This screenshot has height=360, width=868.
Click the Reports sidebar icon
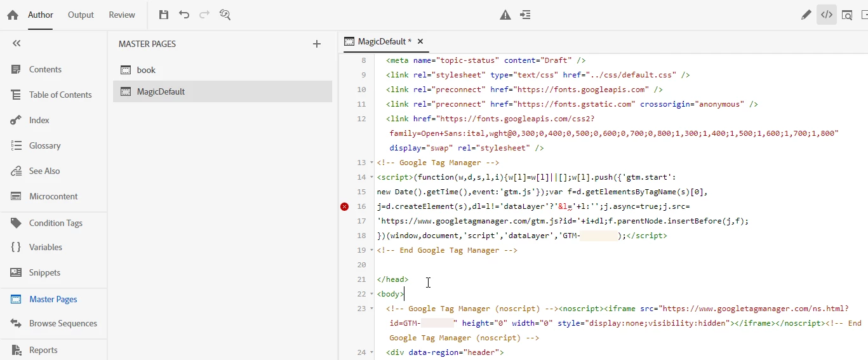17,350
